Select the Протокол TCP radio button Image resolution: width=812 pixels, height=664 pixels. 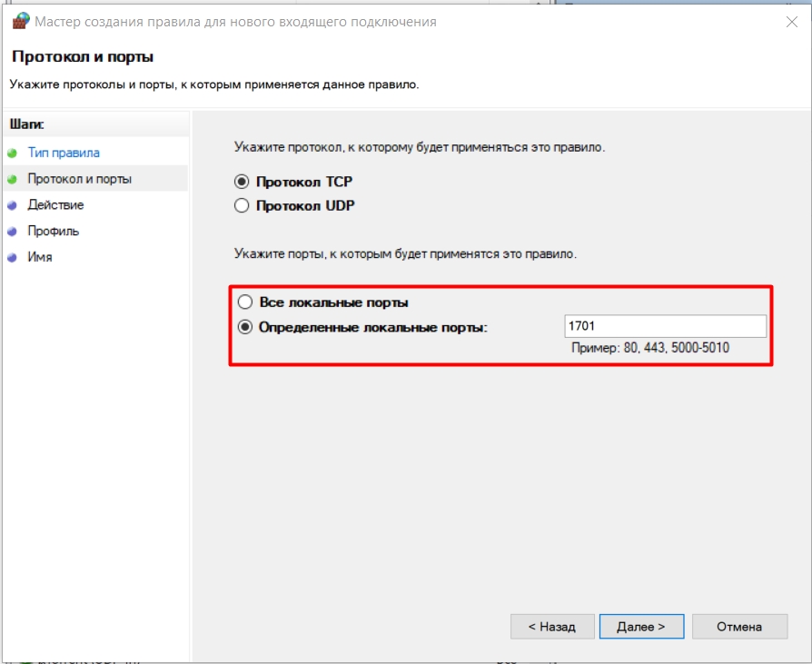click(242, 182)
